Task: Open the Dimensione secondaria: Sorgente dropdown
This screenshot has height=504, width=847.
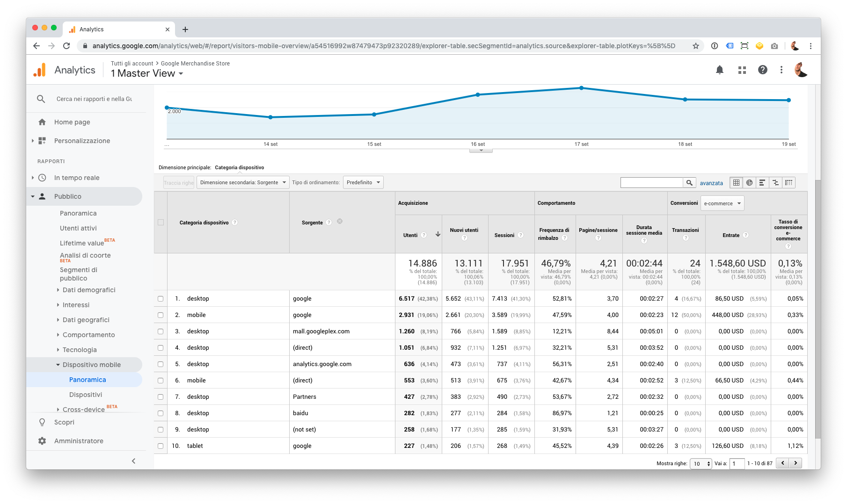Action: point(243,183)
